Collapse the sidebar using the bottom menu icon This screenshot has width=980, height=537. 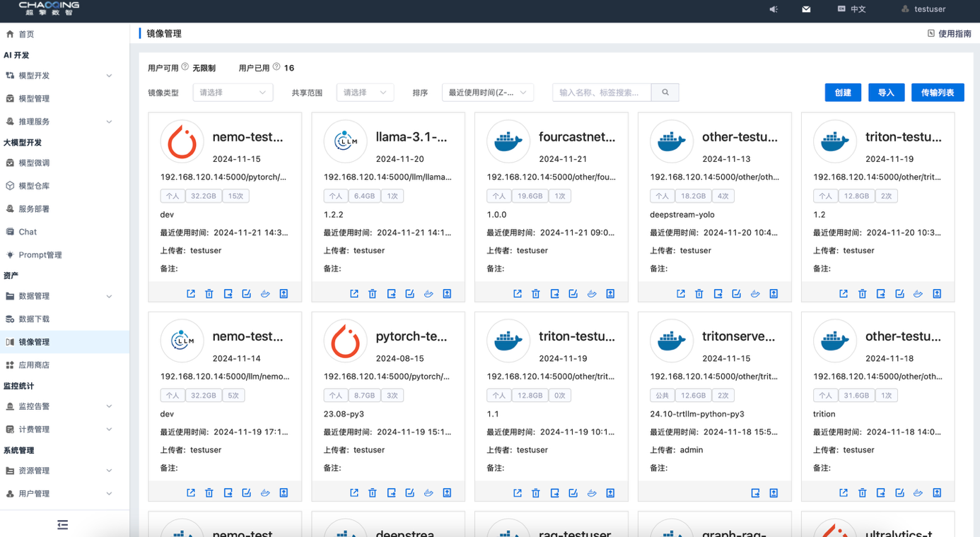pos(63,524)
